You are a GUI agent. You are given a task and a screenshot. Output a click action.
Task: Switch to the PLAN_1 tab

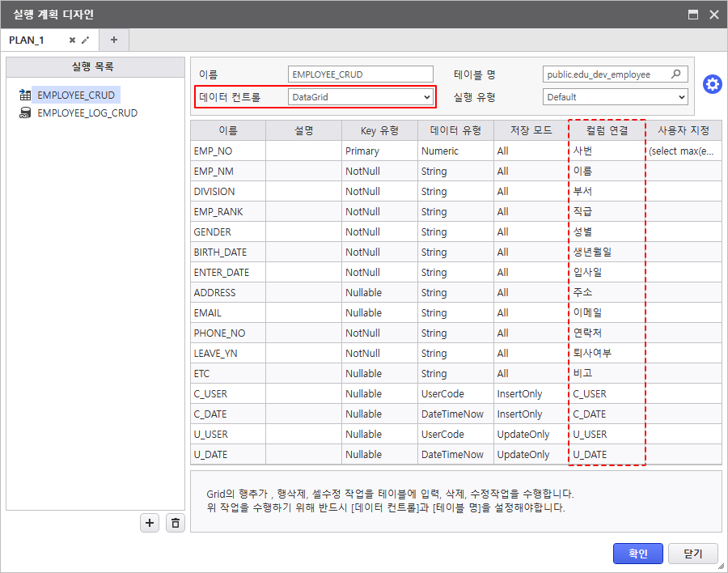(27, 40)
